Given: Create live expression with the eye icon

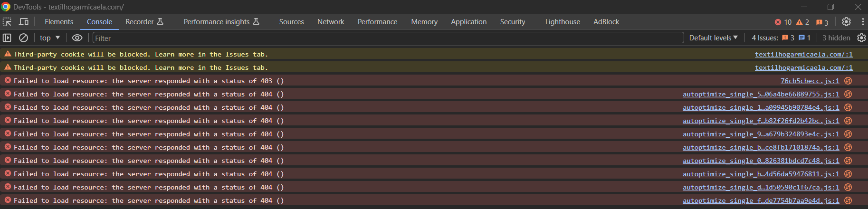Looking at the screenshot, I should pos(77,38).
